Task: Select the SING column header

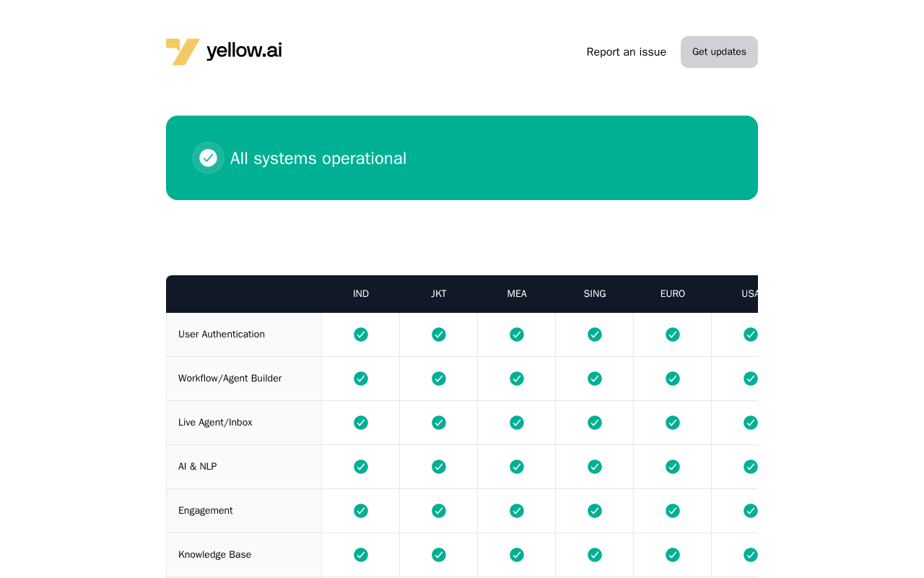Action: coord(595,294)
